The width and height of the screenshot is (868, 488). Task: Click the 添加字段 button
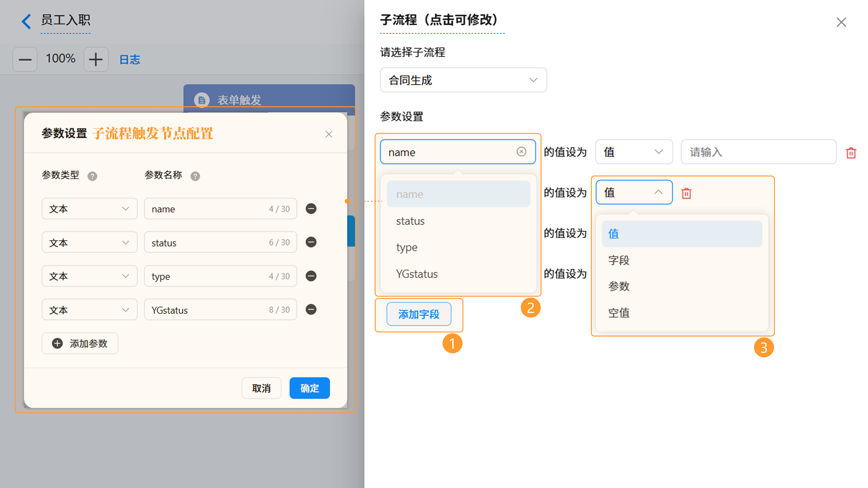point(419,314)
